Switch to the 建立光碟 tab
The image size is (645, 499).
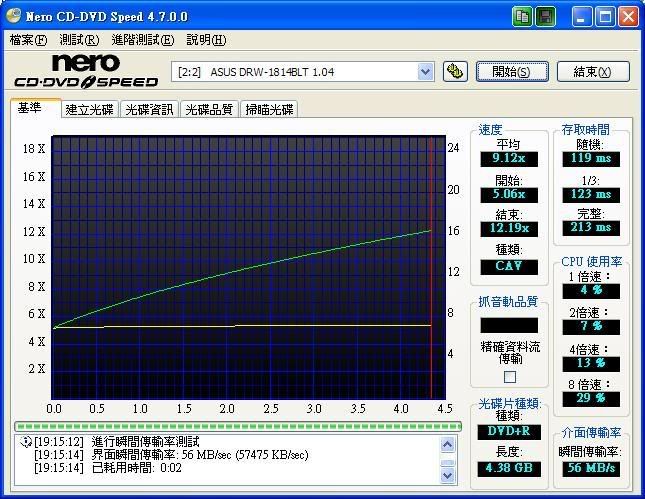pyautogui.click(x=90, y=109)
